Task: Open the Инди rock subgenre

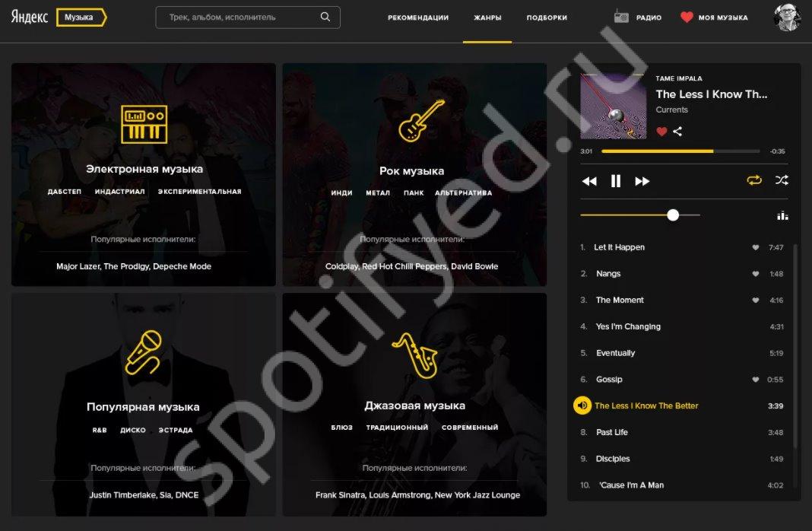Action: 342,192
